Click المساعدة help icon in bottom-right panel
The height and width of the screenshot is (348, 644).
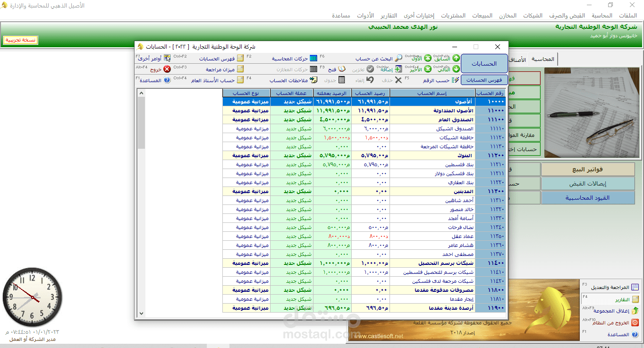pos(635,334)
